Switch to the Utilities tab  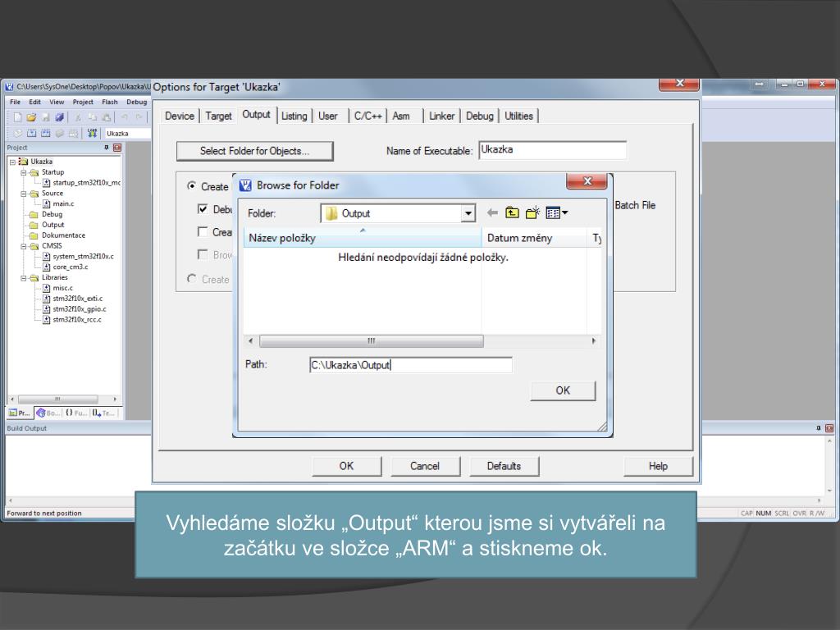(x=518, y=116)
